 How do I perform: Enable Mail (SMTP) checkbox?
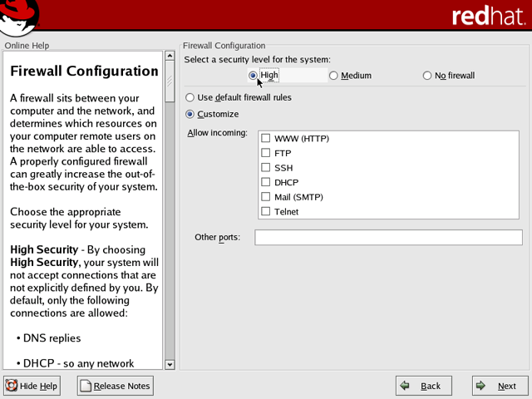pos(266,197)
